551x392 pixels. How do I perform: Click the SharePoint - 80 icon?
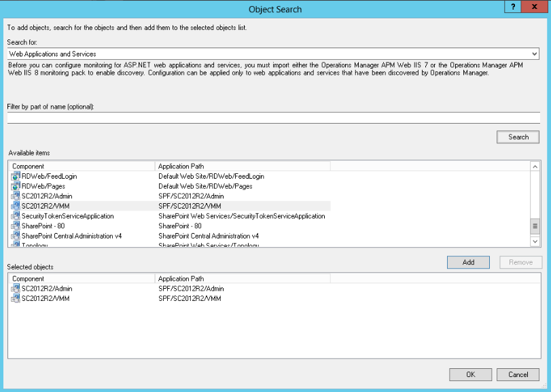click(x=16, y=226)
